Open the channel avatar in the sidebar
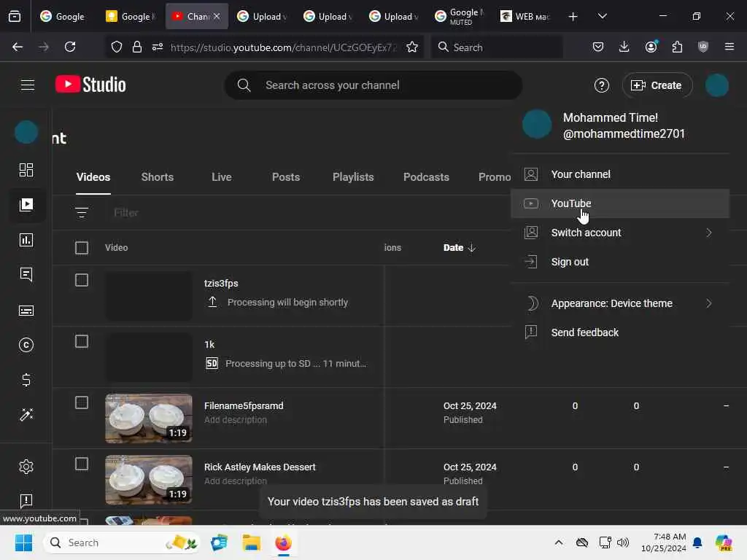 click(26, 132)
